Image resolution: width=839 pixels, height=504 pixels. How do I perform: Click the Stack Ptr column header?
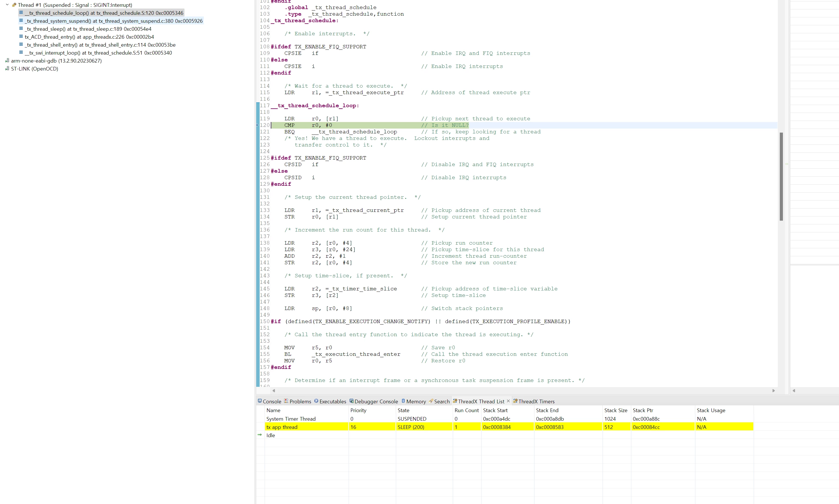click(x=663, y=410)
